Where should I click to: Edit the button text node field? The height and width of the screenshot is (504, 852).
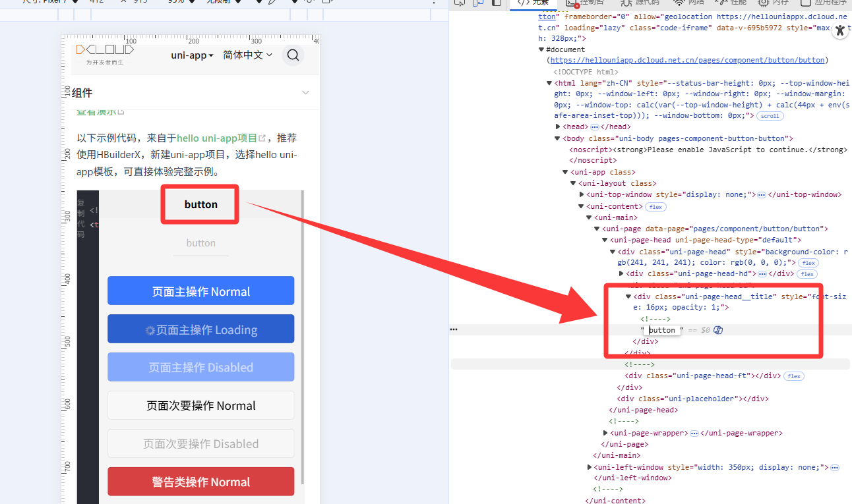661,330
